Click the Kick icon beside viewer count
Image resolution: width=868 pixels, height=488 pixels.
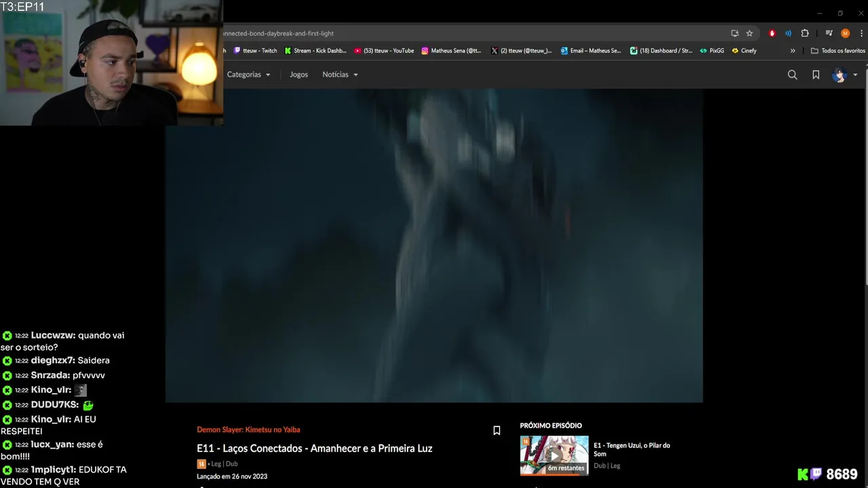[803, 474]
